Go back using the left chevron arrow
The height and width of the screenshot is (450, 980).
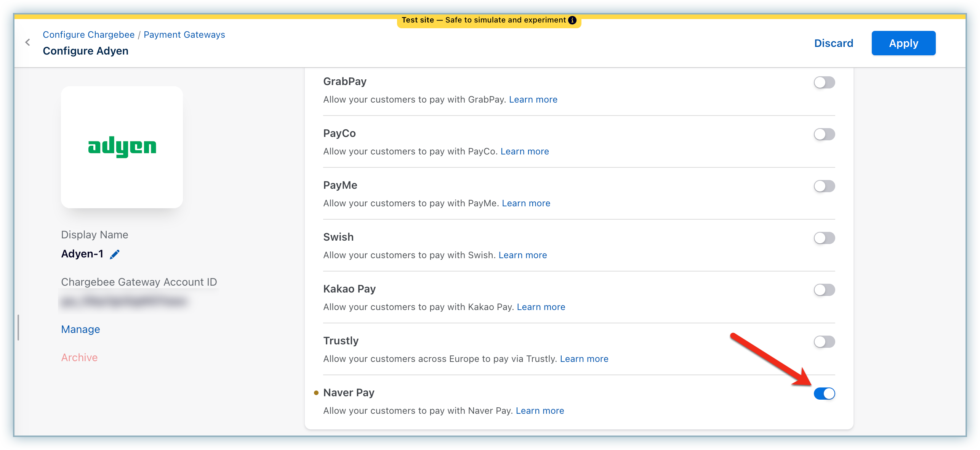pos(27,42)
